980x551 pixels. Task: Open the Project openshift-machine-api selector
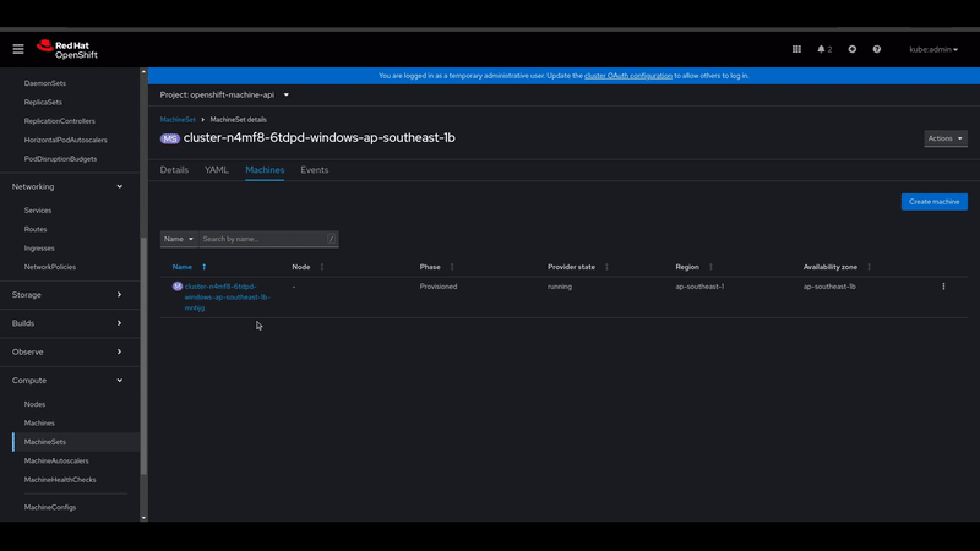(224, 95)
